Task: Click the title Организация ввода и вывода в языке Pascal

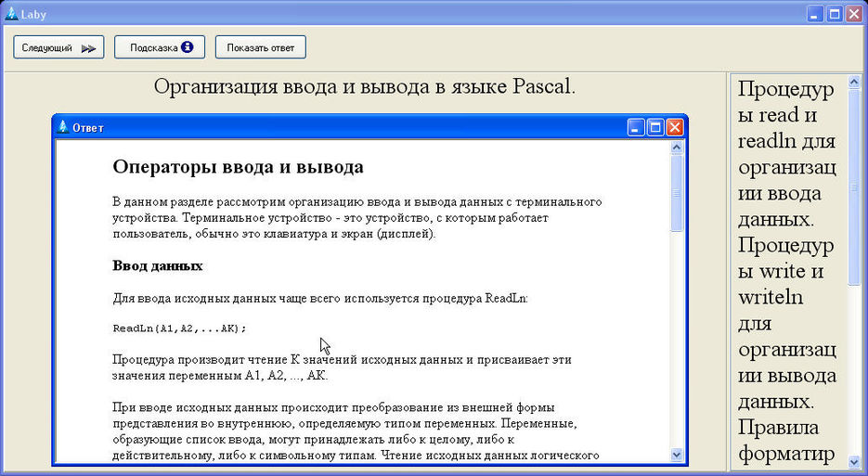Action: 364,86
